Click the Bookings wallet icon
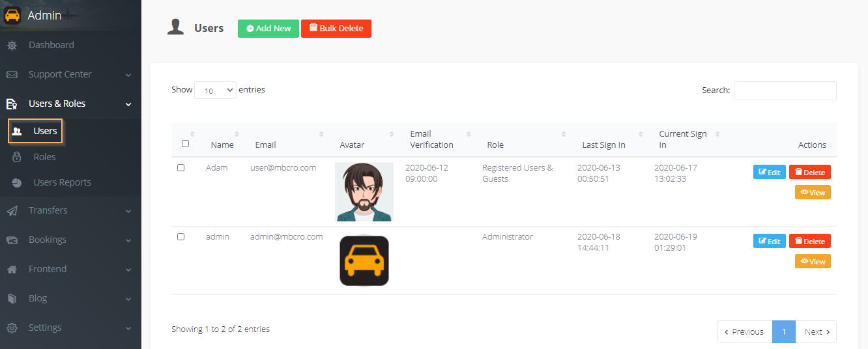The width and height of the screenshot is (868, 349). tap(12, 240)
